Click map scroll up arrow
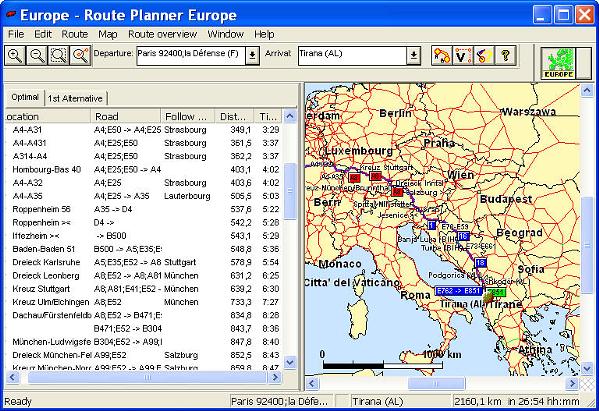Screen dimensions: 599x411 pos(587,91)
